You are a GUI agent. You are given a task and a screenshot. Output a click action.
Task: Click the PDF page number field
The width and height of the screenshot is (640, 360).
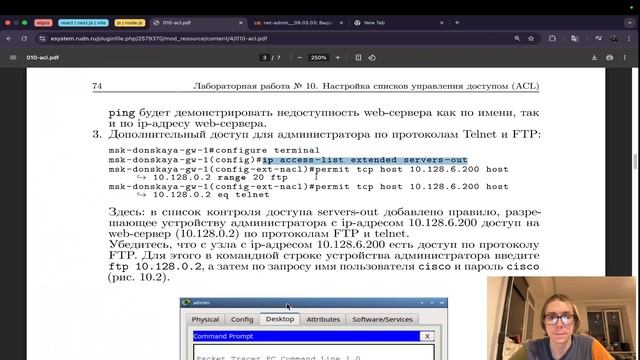264,58
